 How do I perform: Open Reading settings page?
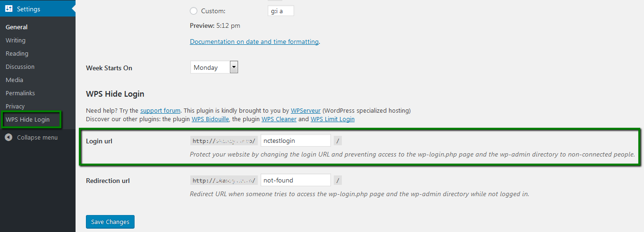point(17,53)
